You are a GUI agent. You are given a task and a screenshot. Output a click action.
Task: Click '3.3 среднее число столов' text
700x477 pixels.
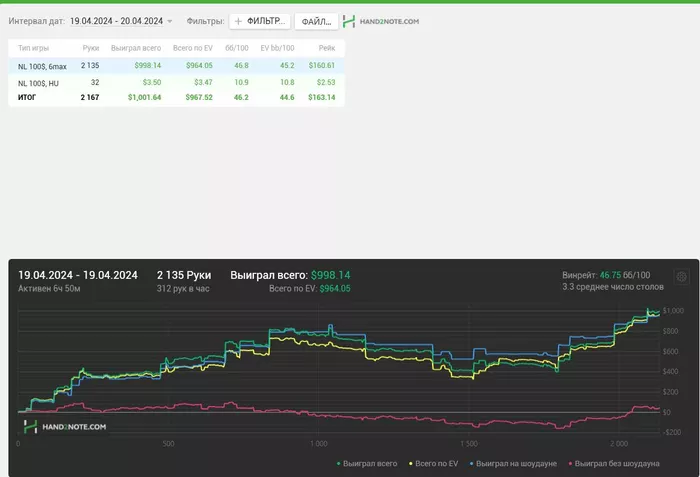coord(612,287)
